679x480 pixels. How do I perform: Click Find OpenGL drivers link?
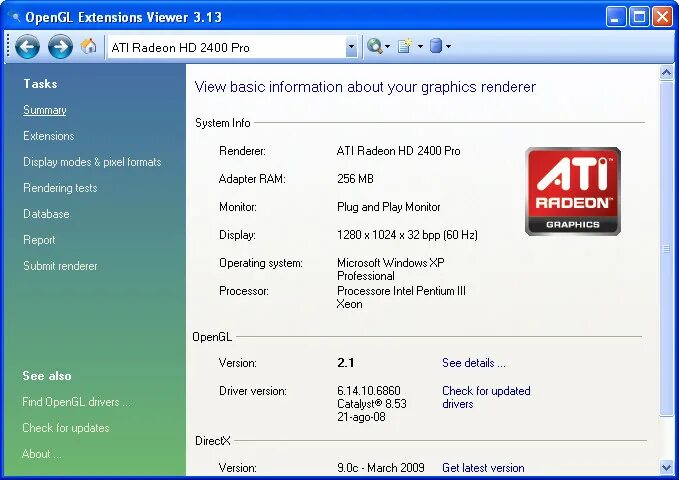[76, 402]
